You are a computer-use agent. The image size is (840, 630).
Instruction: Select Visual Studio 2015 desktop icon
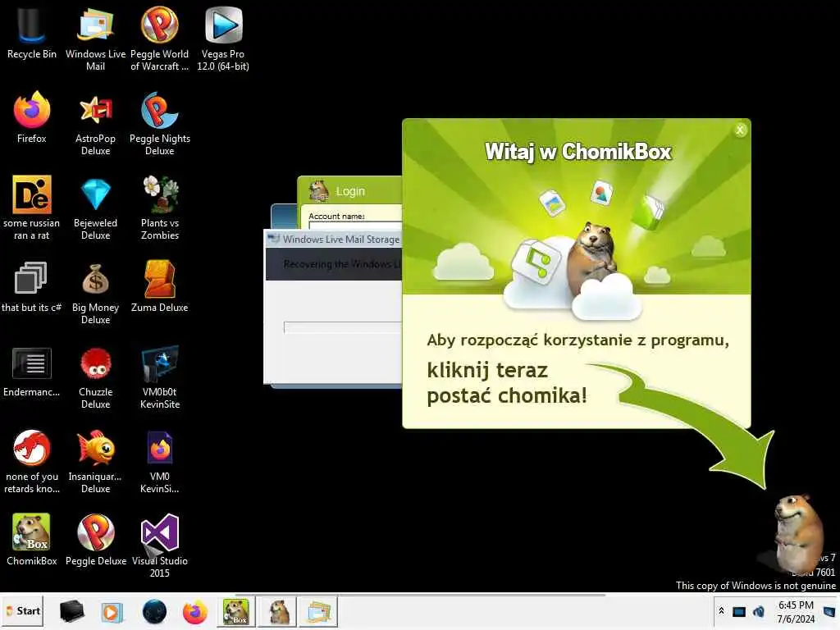click(x=160, y=546)
